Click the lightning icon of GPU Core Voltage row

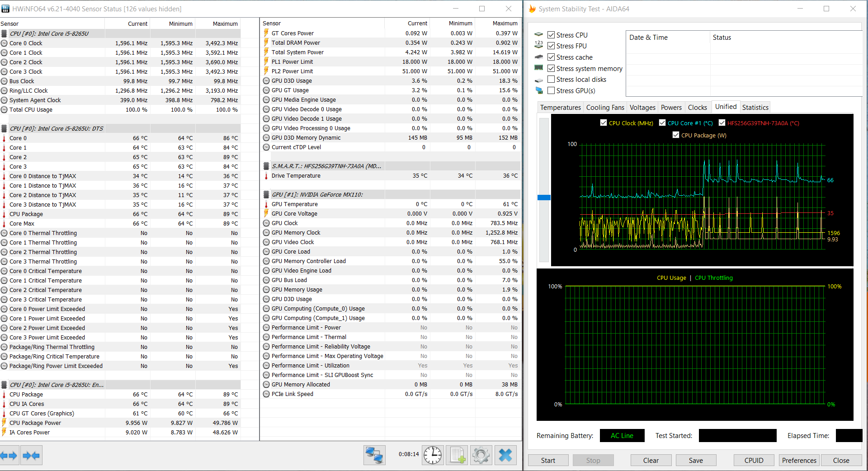(266, 213)
